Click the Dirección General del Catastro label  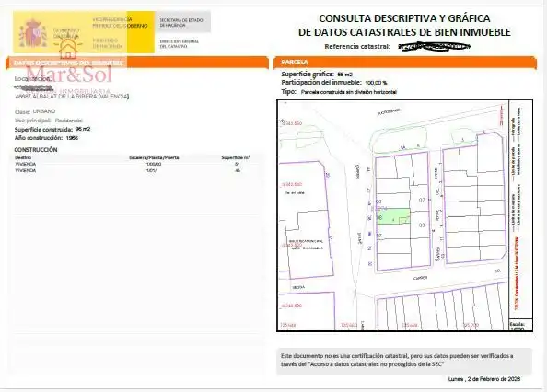click(180, 43)
